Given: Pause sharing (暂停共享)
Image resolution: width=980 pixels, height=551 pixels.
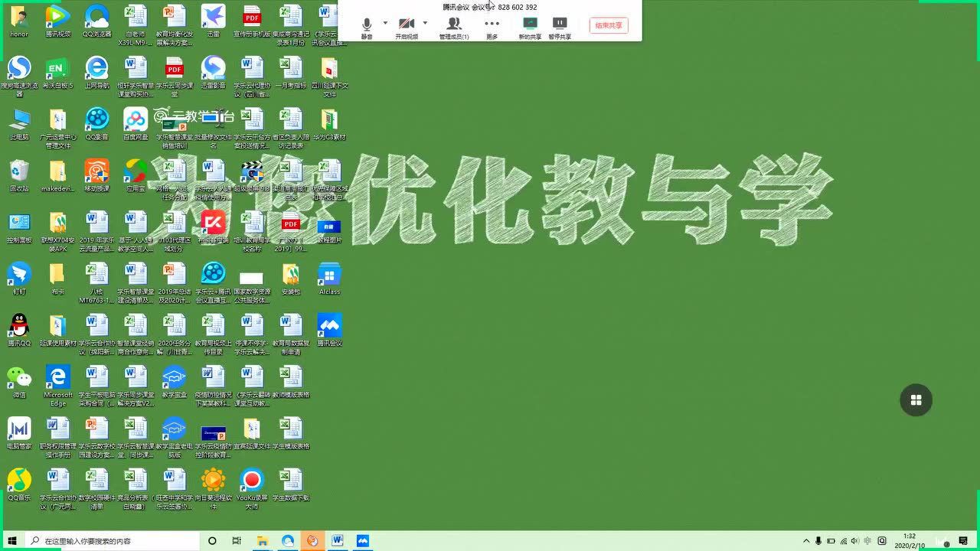Looking at the screenshot, I should [x=560, y=28].
